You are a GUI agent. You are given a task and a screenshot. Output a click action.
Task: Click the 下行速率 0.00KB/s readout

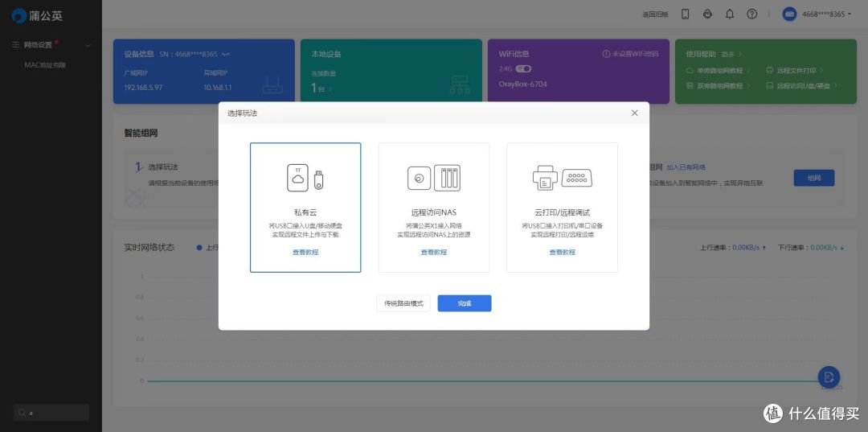[x=811, y=248]
